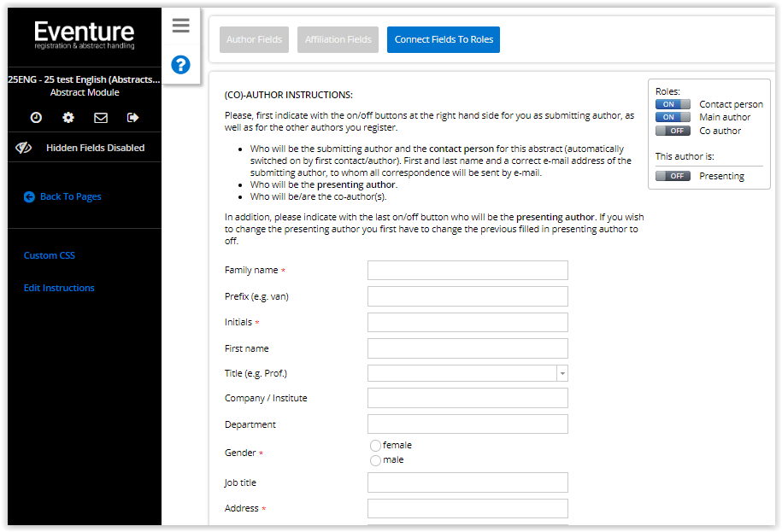782x532 pixels.
Task: Click the Eventure logo
Action: point(85,35)
